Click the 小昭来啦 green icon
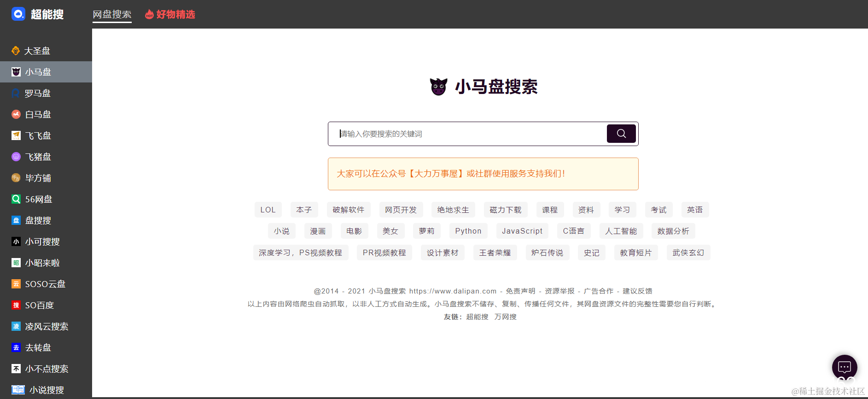 point(16,263)
